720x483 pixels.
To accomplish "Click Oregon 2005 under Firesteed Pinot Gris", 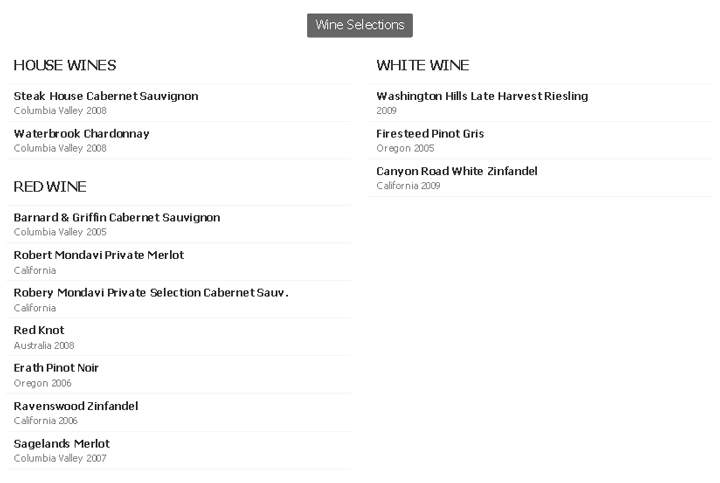I will [405, 148].
